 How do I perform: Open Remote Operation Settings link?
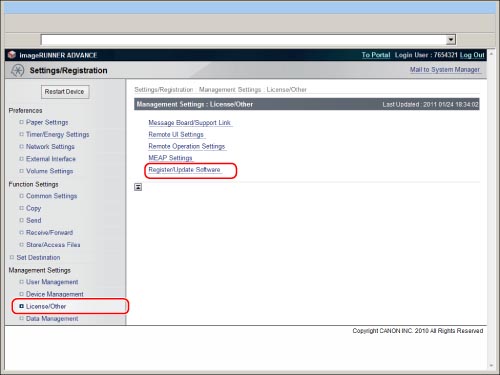(x=187, y=146)
